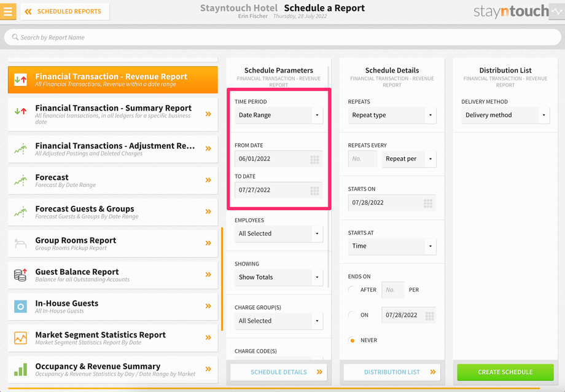Open the Repeats Repeat type dropdown
565x392 pixels.
pos(392,115)
